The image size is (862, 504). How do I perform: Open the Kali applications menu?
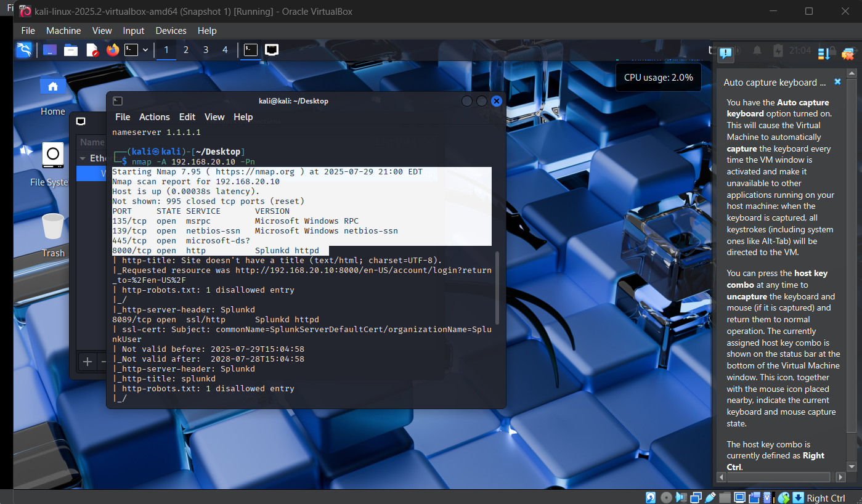pos(25,50)
